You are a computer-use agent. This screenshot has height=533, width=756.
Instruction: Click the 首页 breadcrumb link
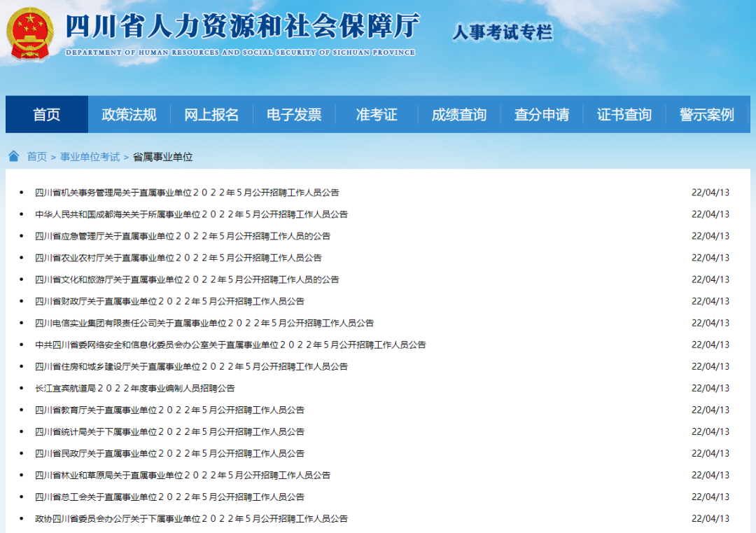click(37, 157)
